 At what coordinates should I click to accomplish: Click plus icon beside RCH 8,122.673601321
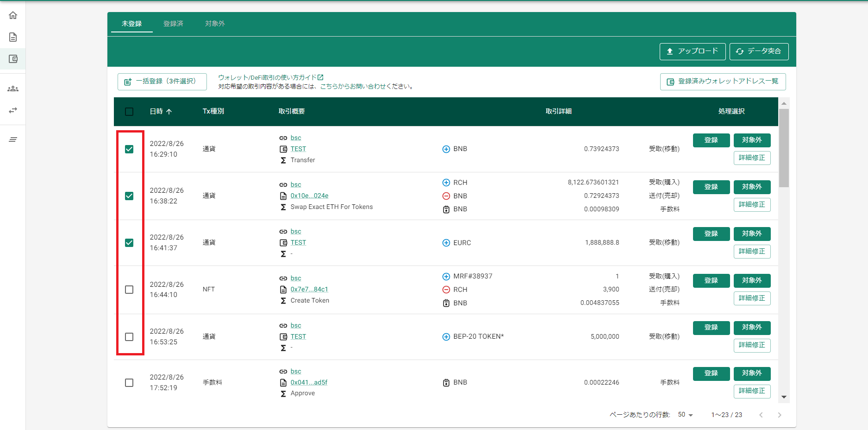click(x=446, y=183)
